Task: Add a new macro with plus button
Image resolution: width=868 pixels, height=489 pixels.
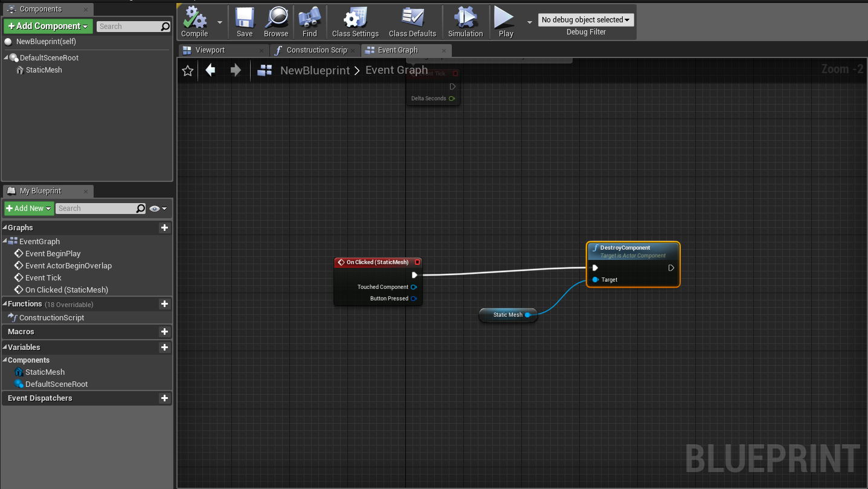Action: pyautogui.click(x=164, y=332)
